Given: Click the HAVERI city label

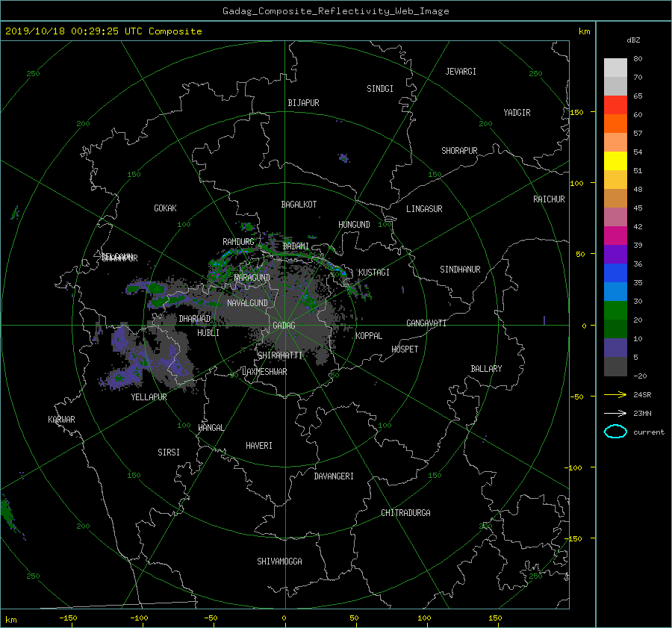Looking at the screenshot, I should (x=259, y=446).
